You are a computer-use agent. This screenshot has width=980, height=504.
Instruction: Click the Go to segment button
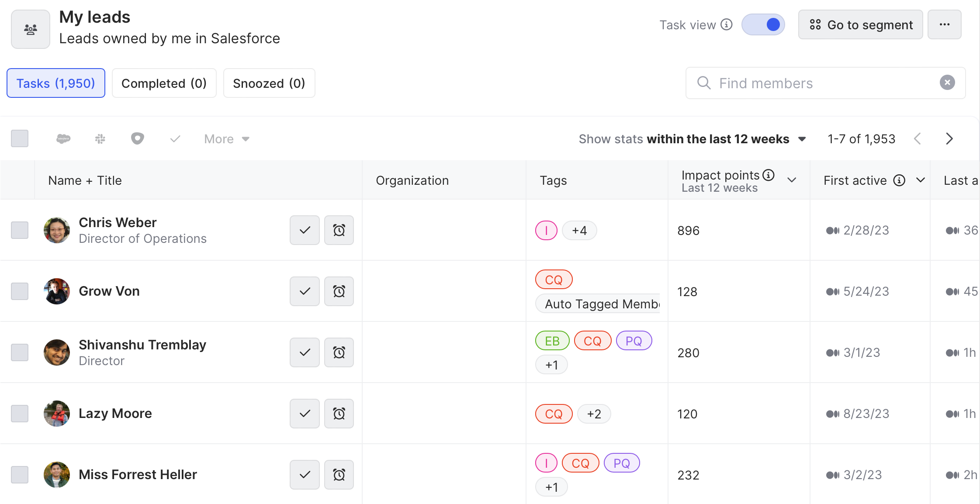click(x=860, y=24)
